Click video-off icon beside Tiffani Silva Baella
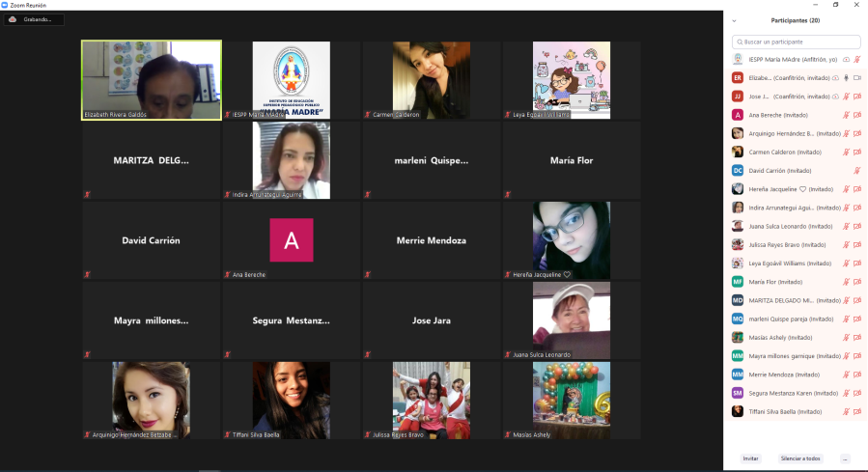Screen dimensions: 868x472 (856, 411)
